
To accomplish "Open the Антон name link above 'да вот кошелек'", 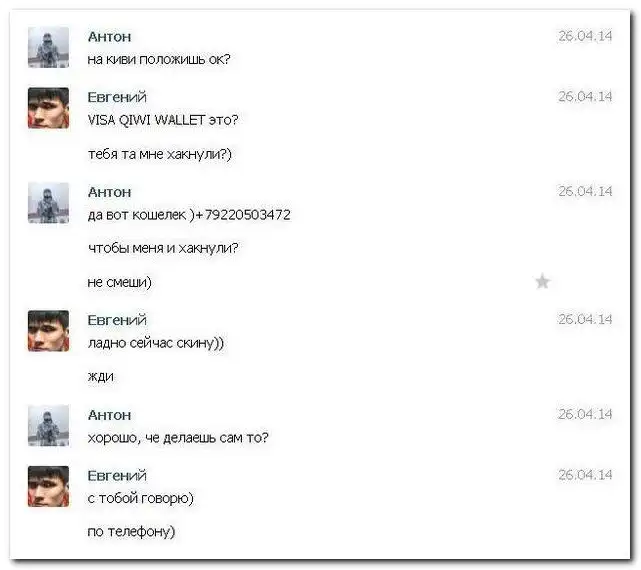I will click(110, 192).
